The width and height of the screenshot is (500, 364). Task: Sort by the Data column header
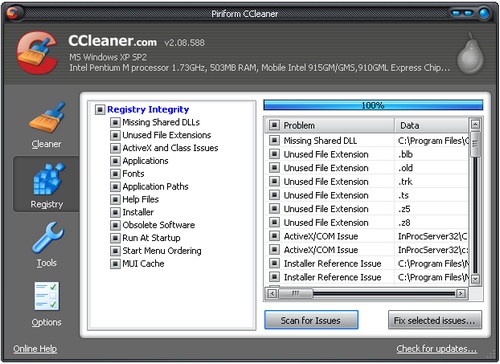tap(432, 125)
